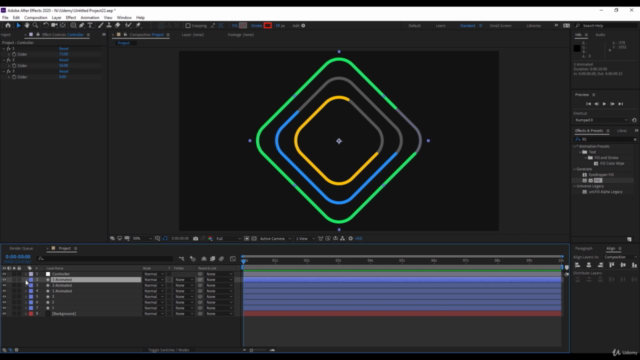Click the Add shape contents button
640x360 pixels.
(303, 26)
